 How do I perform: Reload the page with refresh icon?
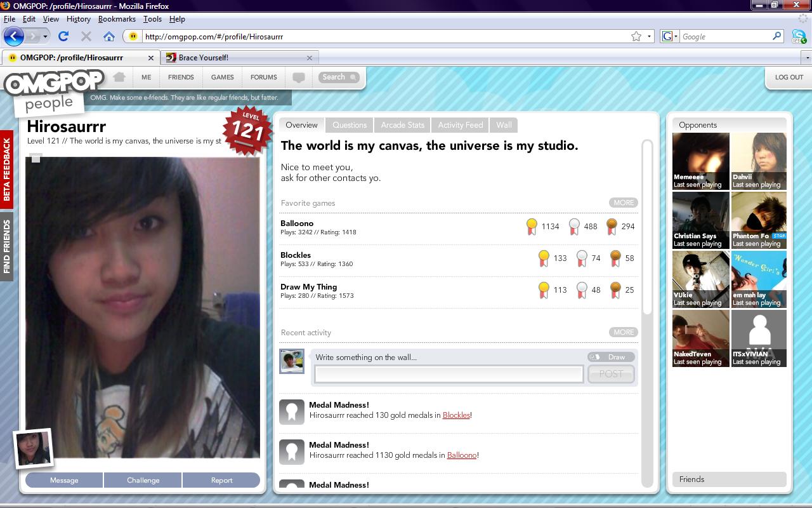(63, 37)
